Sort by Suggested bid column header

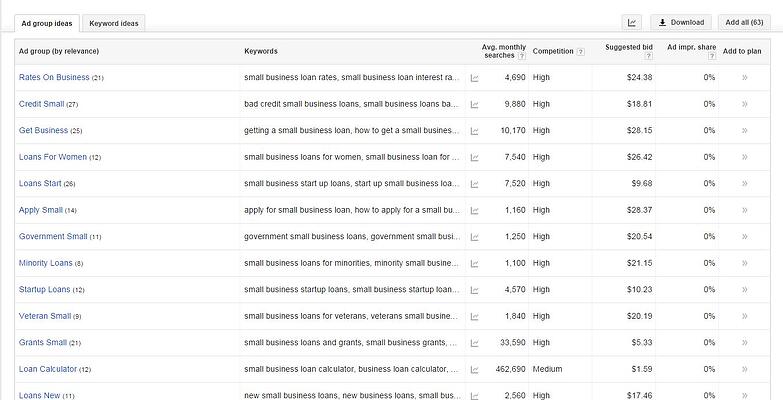[x=629, y=47]
